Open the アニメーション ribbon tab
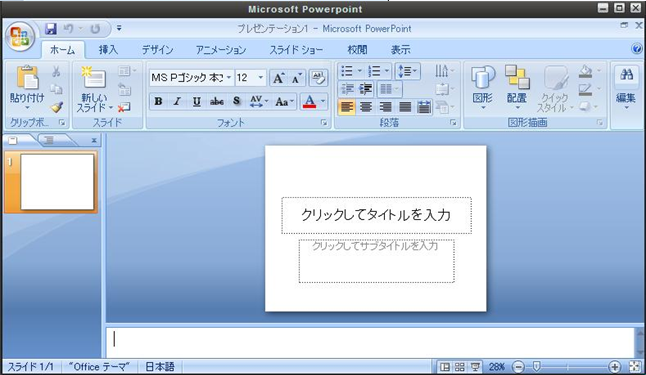 tap(221, 50)
